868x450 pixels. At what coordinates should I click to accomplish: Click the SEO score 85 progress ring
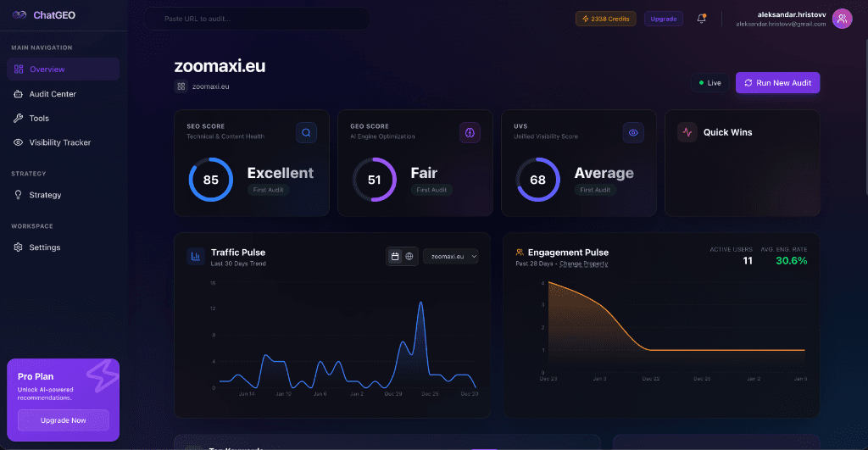pyautogui.click(x=210, y=180)
